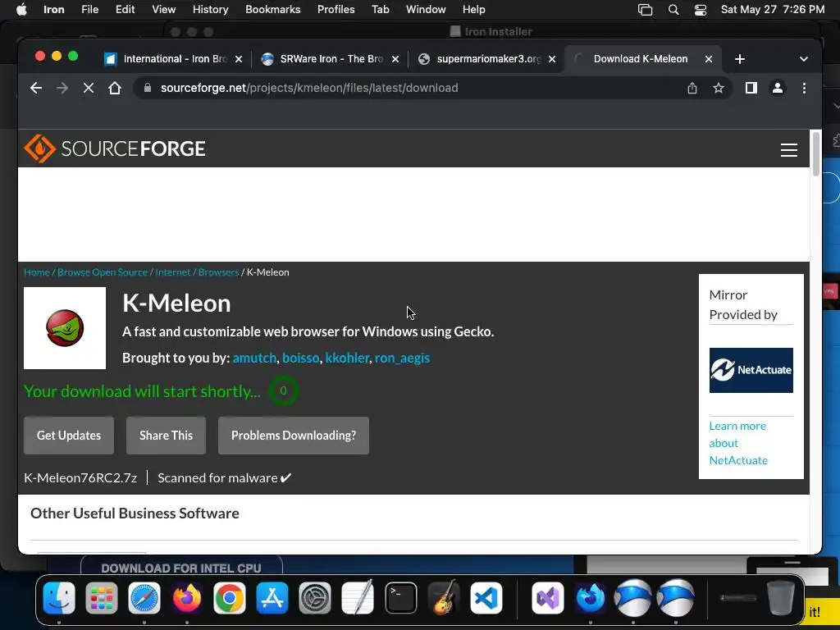Click the SourceForge logo
Image resolution: width=840 pixels, height=630 pixels.
(x=115, y=148)
